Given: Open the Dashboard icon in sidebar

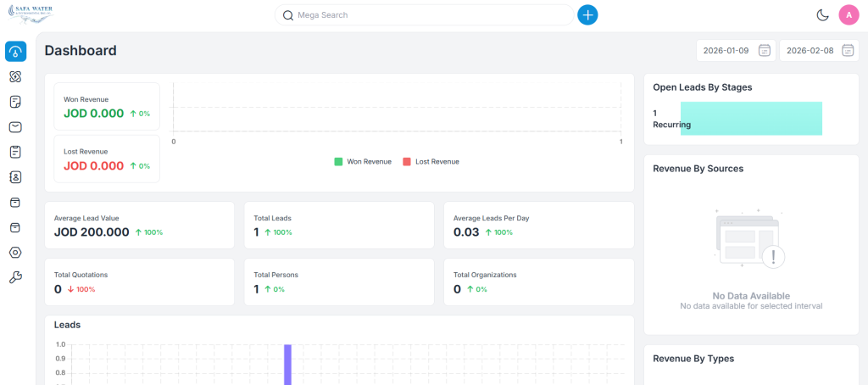Looking at the screenshot, I should click(x=15, y=52).
